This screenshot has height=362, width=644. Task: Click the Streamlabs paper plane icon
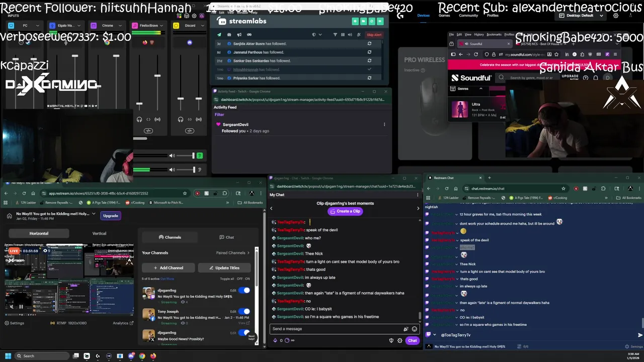[219, 35]
